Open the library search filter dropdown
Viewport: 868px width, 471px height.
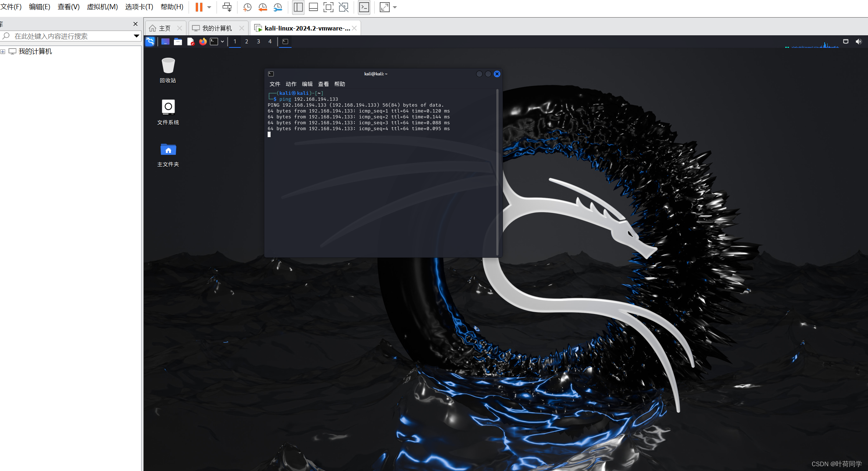click(136, 36)
